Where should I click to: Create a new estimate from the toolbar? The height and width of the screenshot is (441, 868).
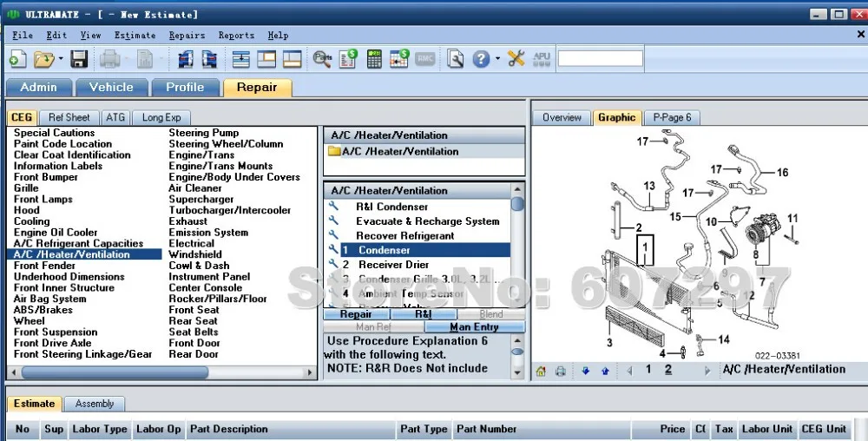coord(17,59)
